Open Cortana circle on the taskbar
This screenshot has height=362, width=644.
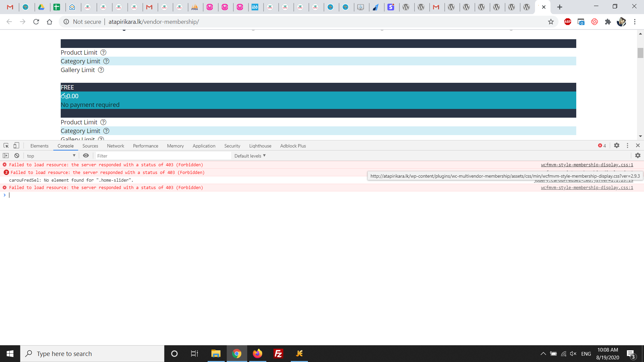[x=174, y=354]
